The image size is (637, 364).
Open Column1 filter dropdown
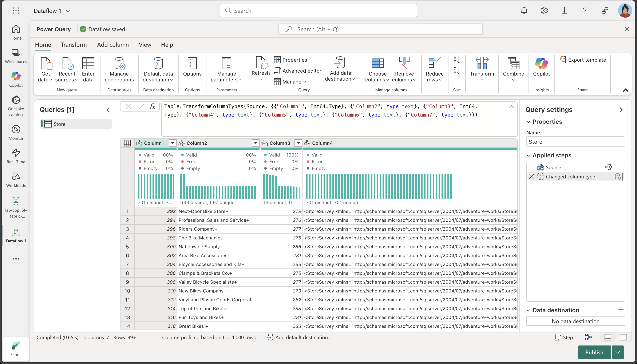pos(173,143)
